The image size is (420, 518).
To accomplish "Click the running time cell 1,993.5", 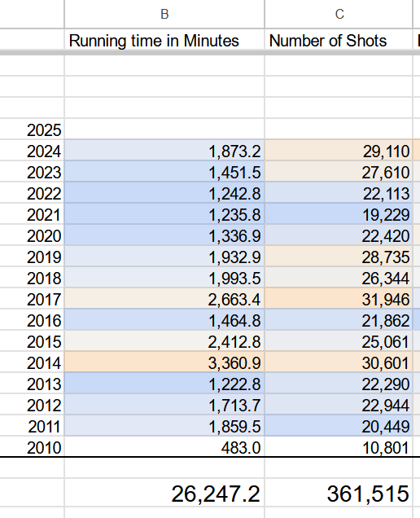I will coord(164,278).
